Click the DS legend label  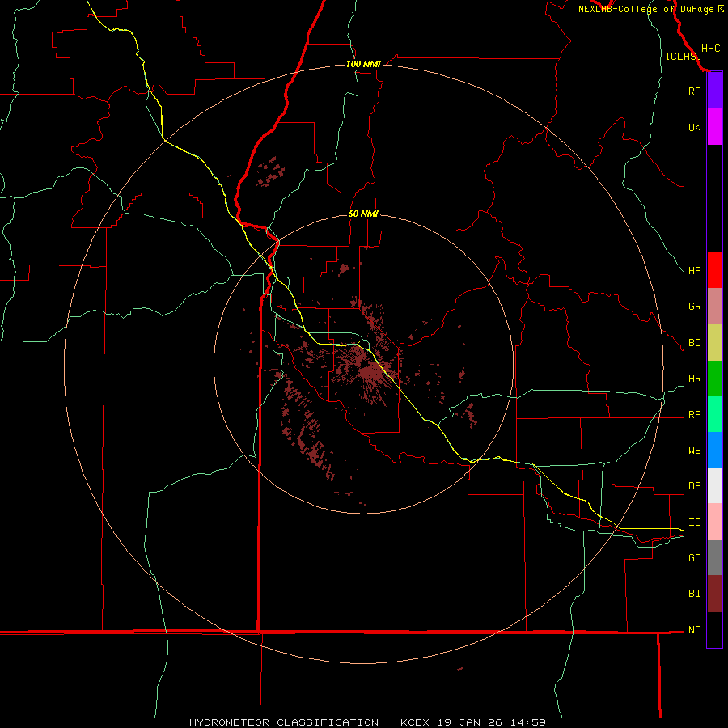(x=694, y=486)
